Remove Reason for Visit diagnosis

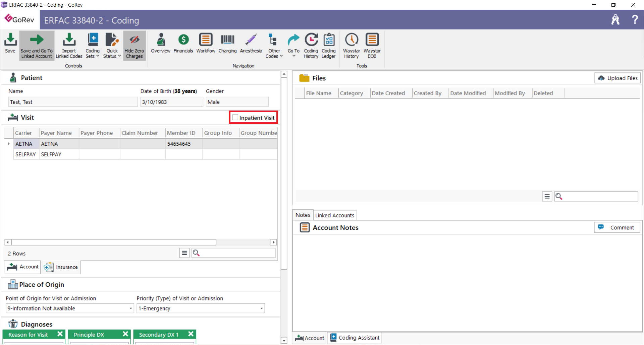click(60, 334)
